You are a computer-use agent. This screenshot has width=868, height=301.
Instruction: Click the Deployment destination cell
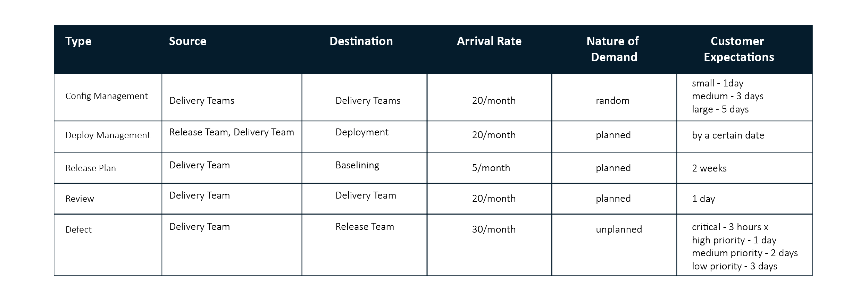point(362,133)
